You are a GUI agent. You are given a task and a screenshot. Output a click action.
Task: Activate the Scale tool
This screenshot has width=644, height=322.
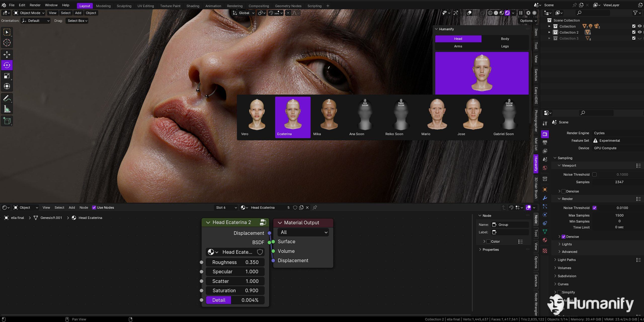pyautogui.click(x=7, y=76)
